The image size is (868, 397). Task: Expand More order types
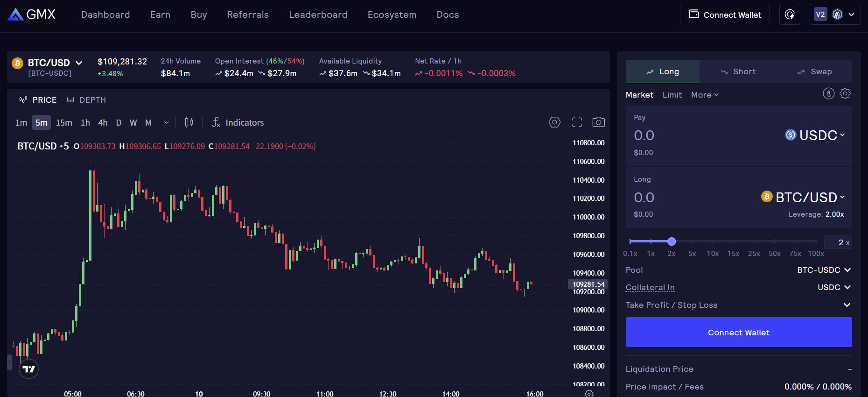[705, 95]
